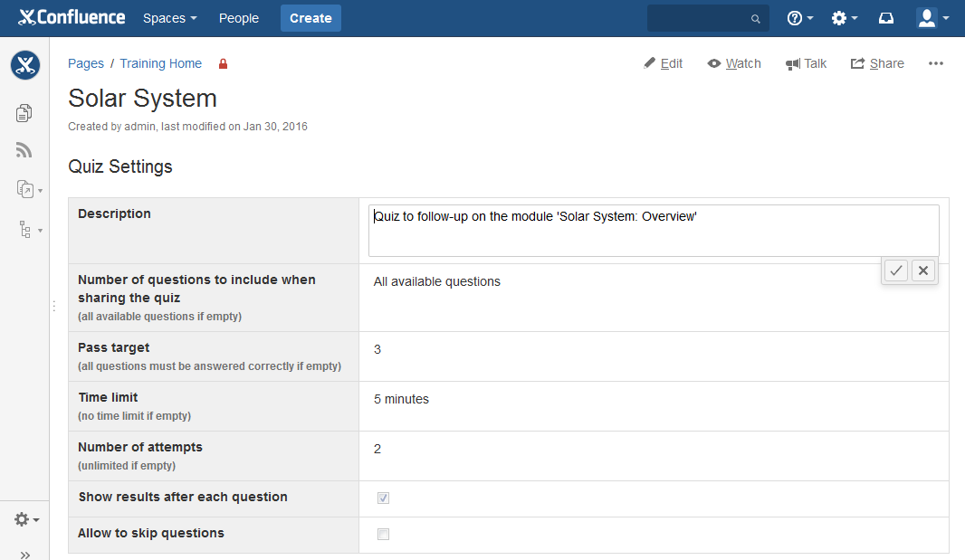Click the People menu item

pos(238,17)
